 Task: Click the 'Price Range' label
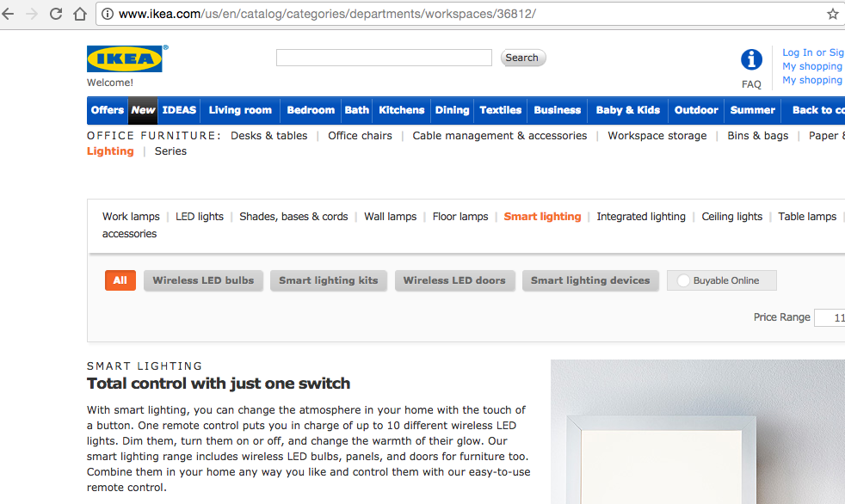(782, 317)
